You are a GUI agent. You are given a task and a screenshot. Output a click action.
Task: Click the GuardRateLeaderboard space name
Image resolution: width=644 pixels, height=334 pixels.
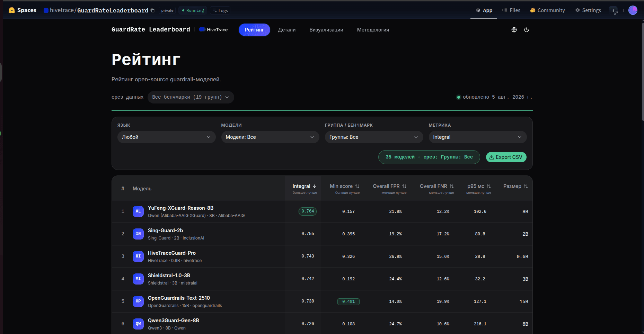[x=113, y=10]
